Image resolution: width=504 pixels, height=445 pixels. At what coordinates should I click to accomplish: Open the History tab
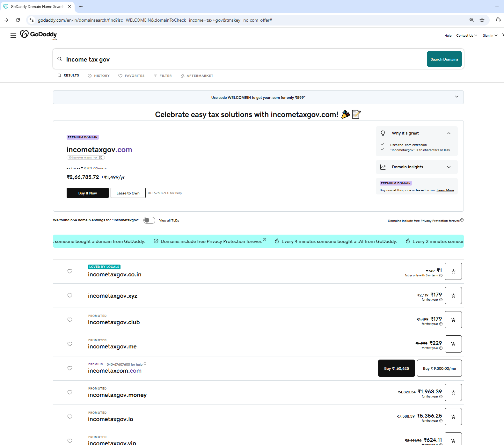(x=99, y=76)
